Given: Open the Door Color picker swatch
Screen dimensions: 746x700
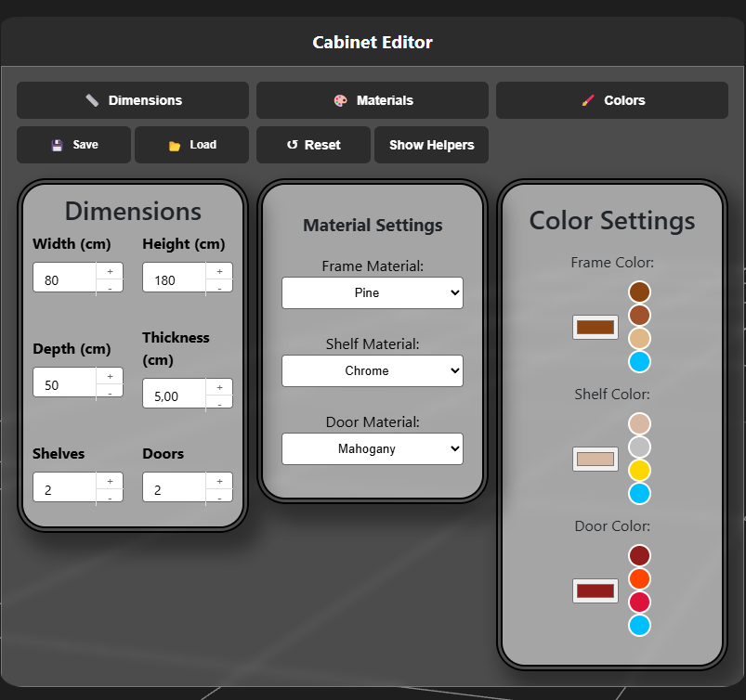Looking at the screenshot, I should [x=595, y=590].
